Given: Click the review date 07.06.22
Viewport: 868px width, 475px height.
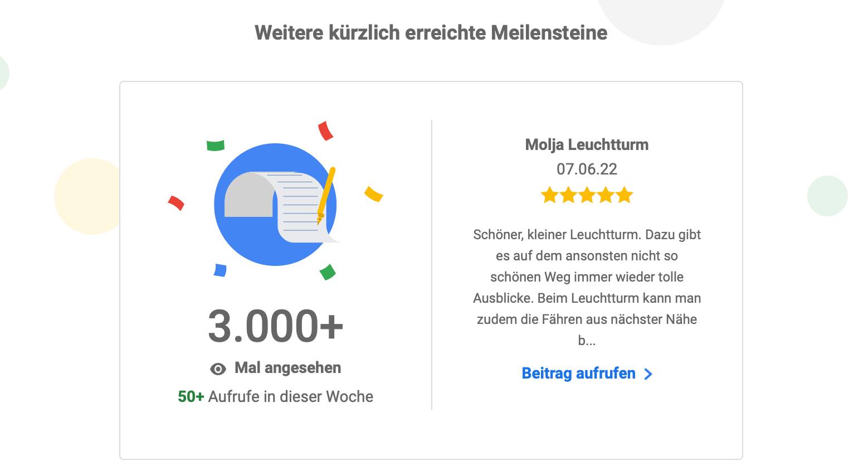Looking at the screenshot, I should coord(587,169).
